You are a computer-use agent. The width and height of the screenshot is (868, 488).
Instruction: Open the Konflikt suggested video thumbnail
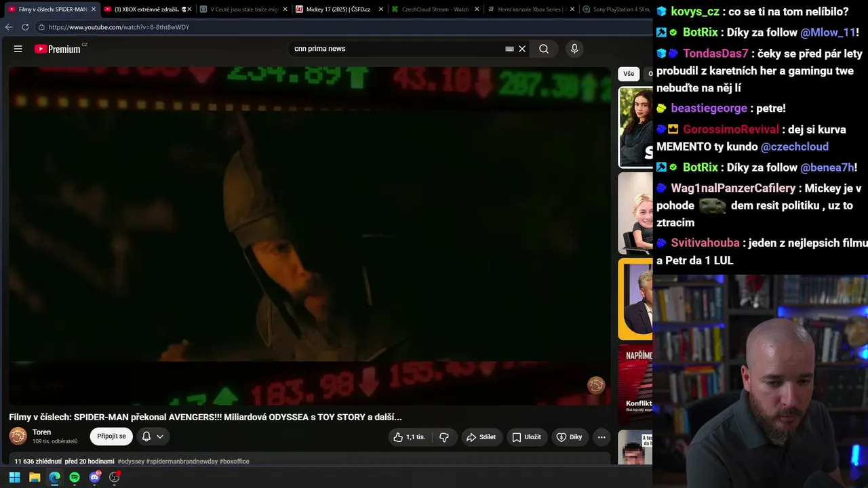635,384
